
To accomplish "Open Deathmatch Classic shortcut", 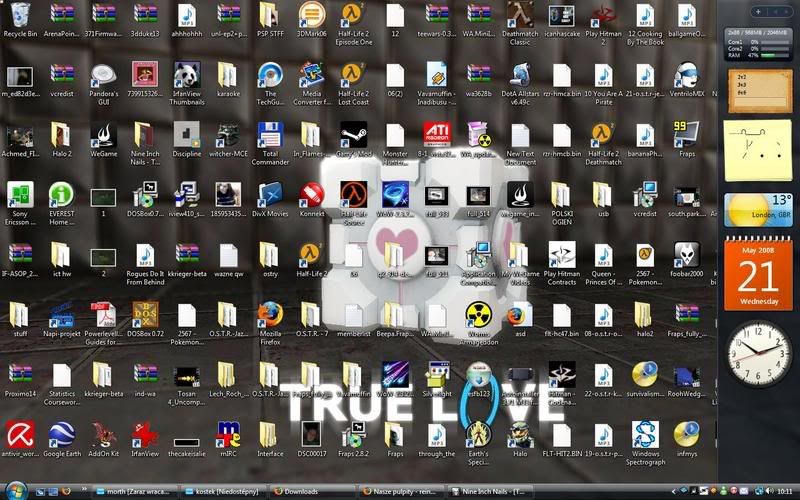I will pyautogui.click(x=520, y=15).
